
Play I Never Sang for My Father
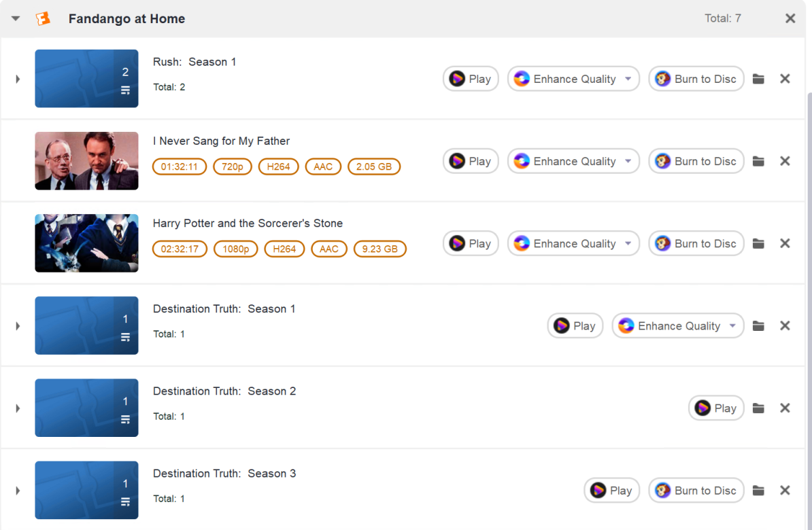(x=471, y=161)
